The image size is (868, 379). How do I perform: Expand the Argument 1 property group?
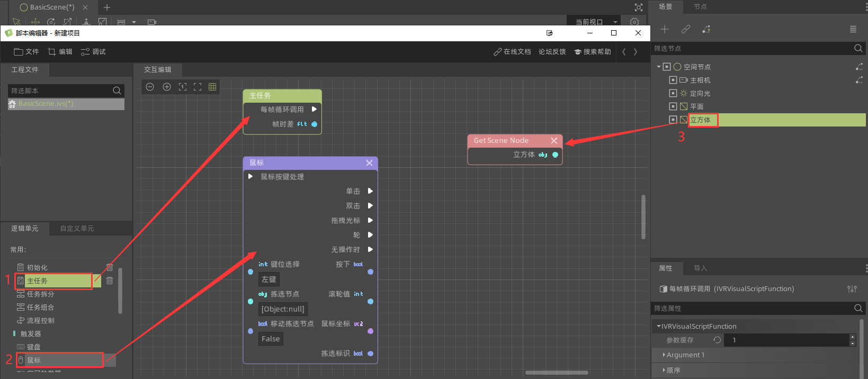664,355
